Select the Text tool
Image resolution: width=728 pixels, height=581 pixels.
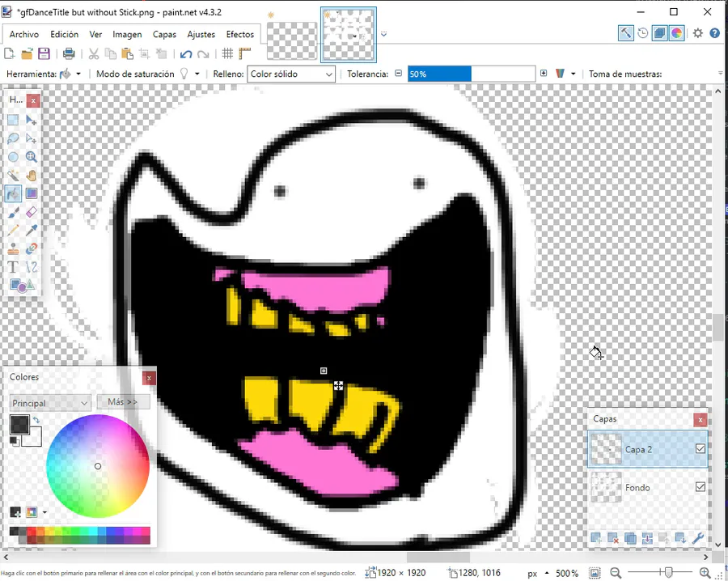click(x=13, y=267)
